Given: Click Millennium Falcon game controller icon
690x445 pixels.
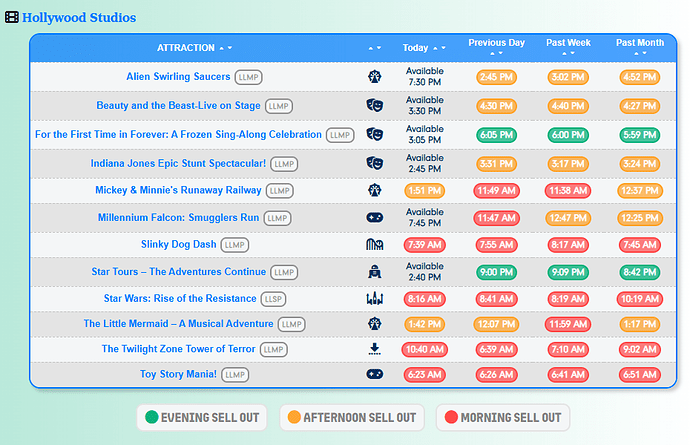Looking at the screenshot, I should [374, 217].
